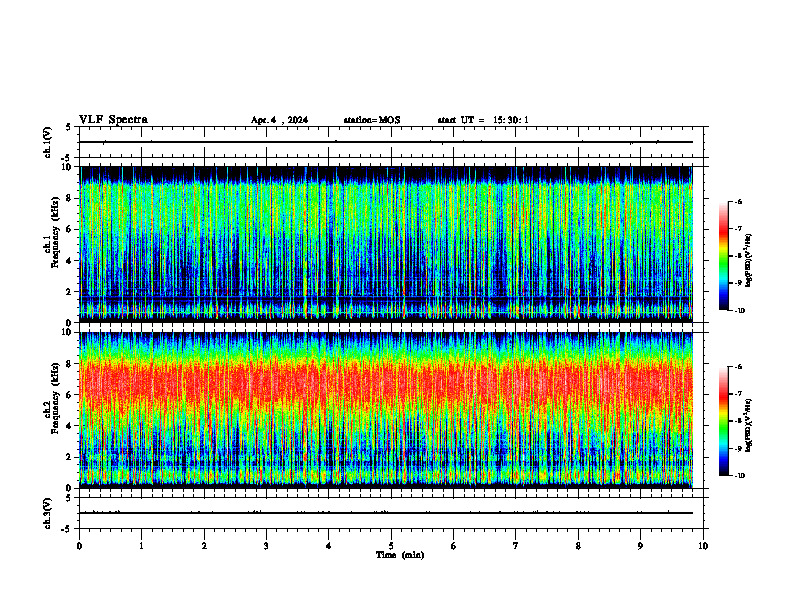Click the "station=MOS" header label
The height and width of the screenshot is (612, 792).
click(x=372, y=120)
